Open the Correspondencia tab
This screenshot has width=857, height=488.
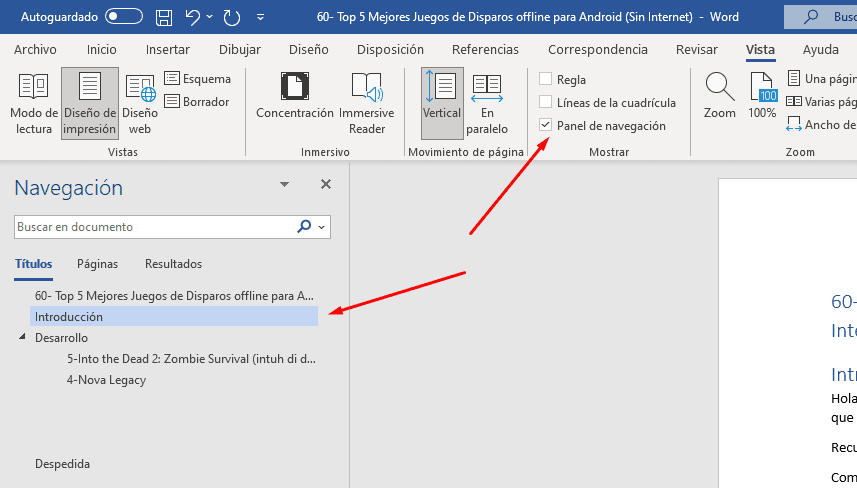click(598, 50)
